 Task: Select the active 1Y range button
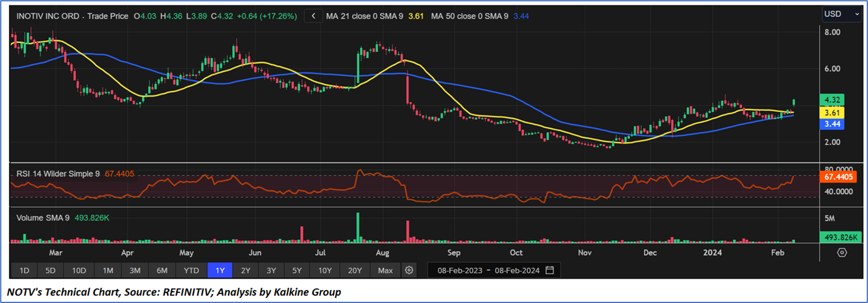coord(220,270)
